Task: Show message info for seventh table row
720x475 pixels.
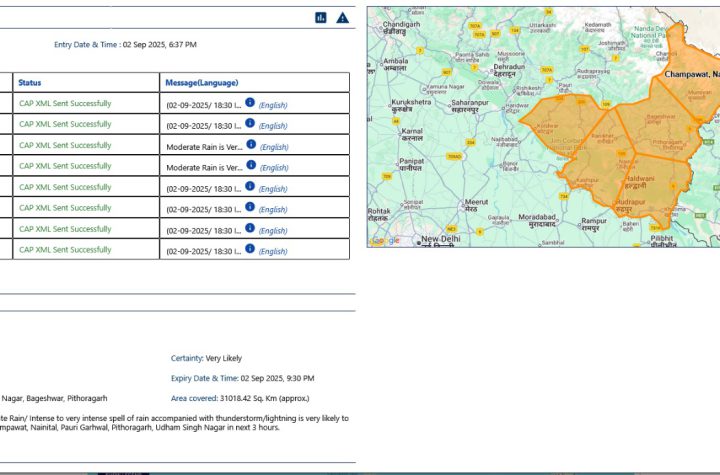Action: coord(250,227)
